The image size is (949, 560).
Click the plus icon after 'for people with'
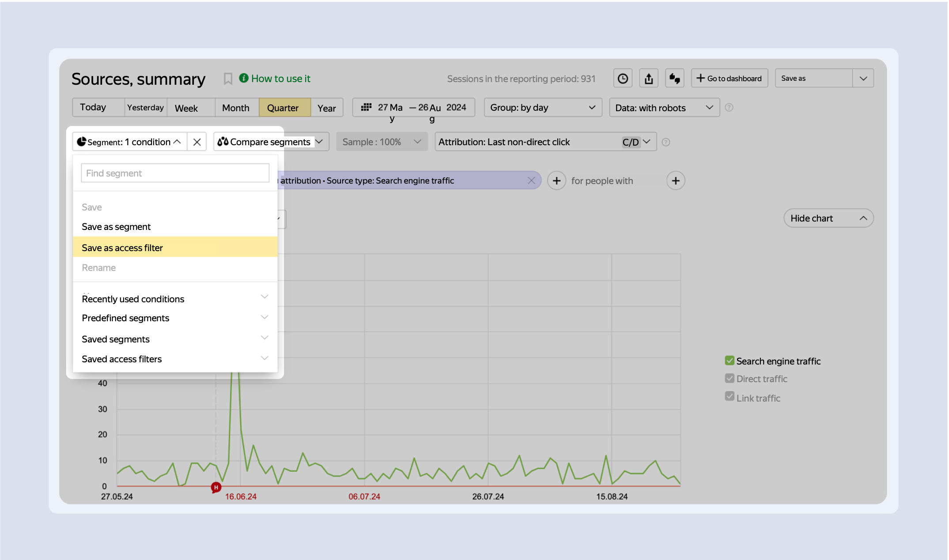click(676, 180)
